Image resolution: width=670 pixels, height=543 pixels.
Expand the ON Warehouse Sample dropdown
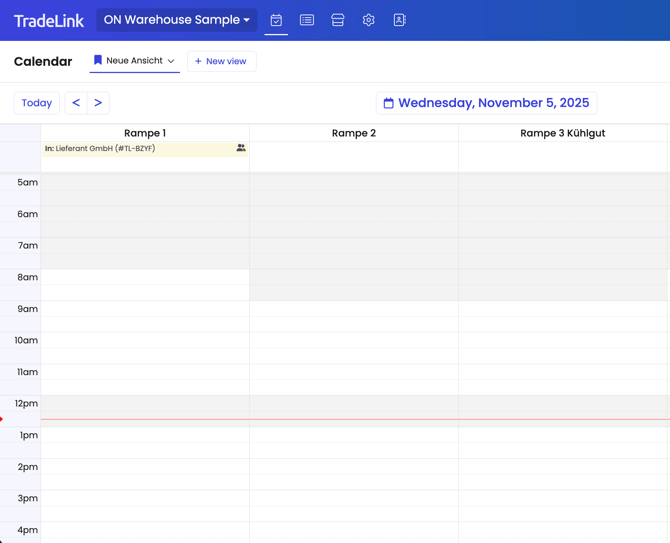pos(176,20)
